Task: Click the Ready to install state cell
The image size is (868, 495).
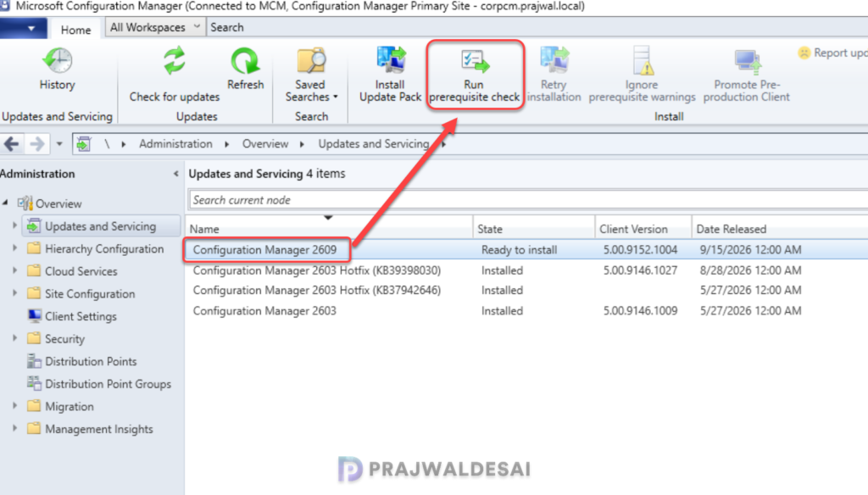Action: [520, 250]
